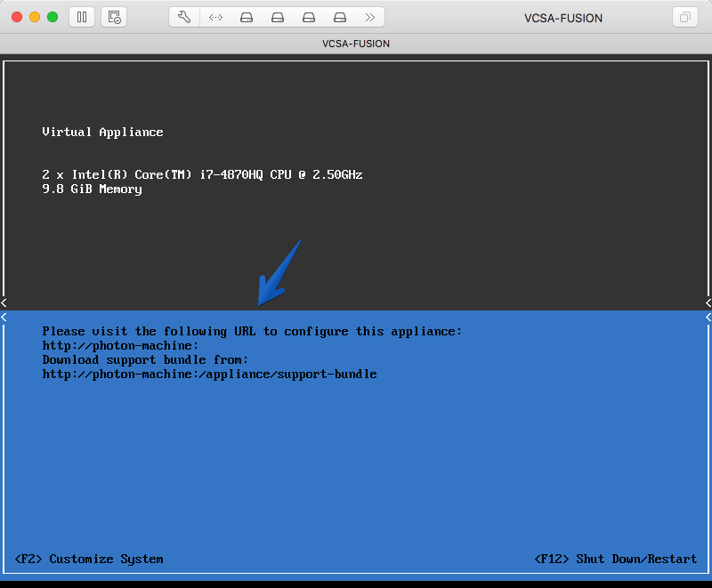Click the 9.8 GiB Memory text
712x588 pixels.
click(92, 189)
